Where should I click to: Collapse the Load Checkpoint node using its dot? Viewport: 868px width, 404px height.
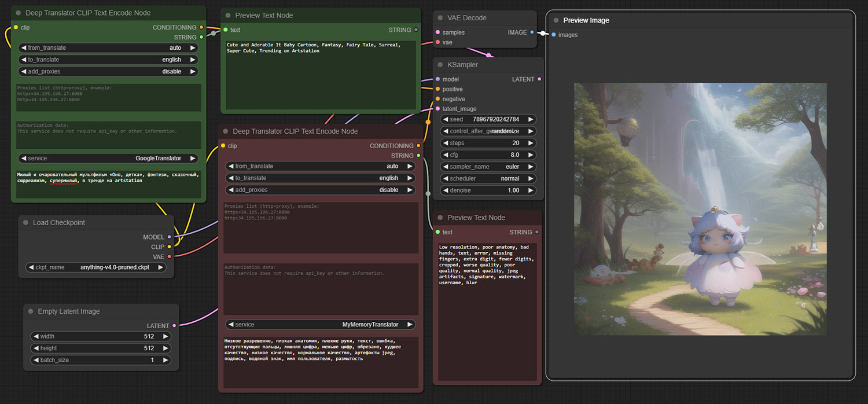(26, 223)
